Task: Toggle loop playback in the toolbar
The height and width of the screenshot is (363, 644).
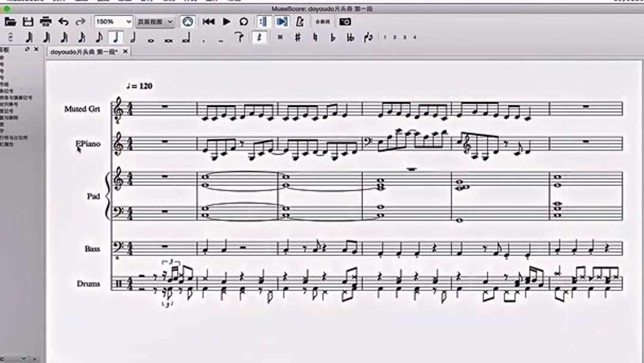Action: 243,21
